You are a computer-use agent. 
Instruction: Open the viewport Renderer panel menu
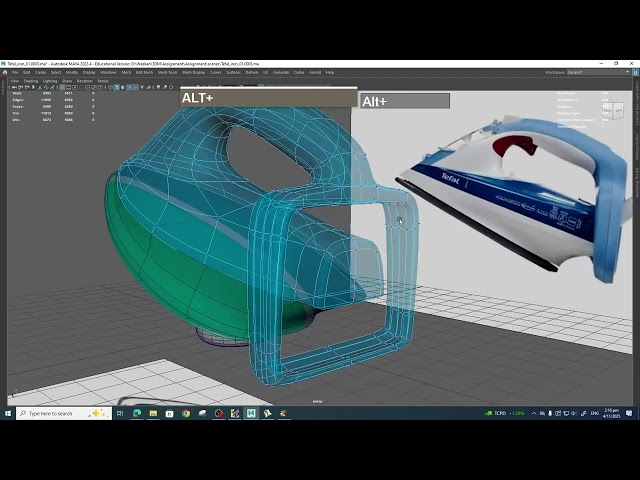[85, 81]
